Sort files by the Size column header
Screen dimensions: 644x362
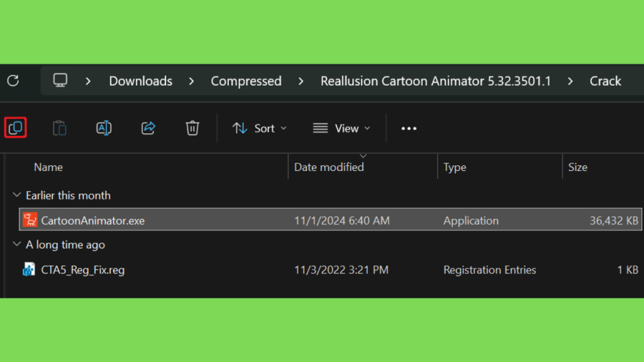tap(577, 167)
